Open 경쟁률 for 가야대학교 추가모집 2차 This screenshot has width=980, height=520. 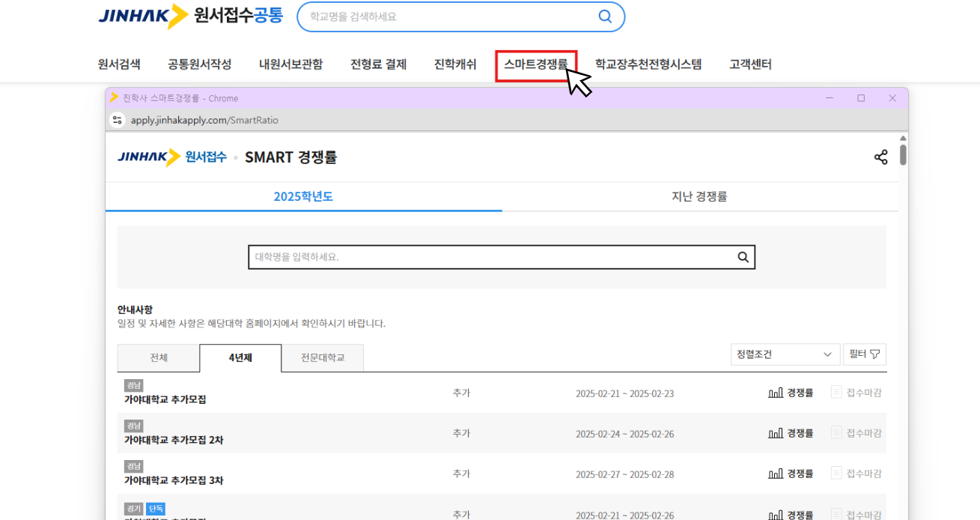pyautogui.click(x=791, y=432)
